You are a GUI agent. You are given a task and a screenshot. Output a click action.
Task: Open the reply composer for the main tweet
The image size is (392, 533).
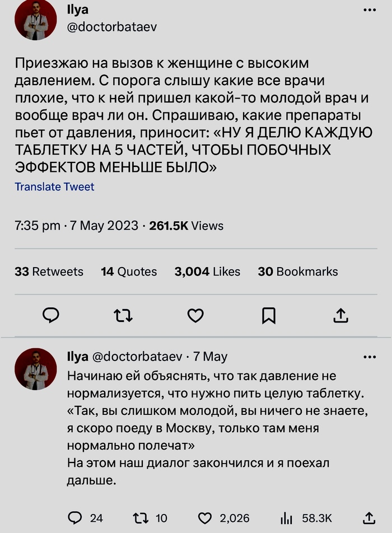50,316
